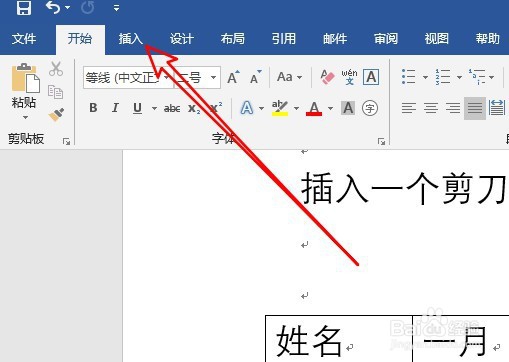Open the Text Effects dropdown arrow
This screenshot has height=362, width=509.
(261, 108)
